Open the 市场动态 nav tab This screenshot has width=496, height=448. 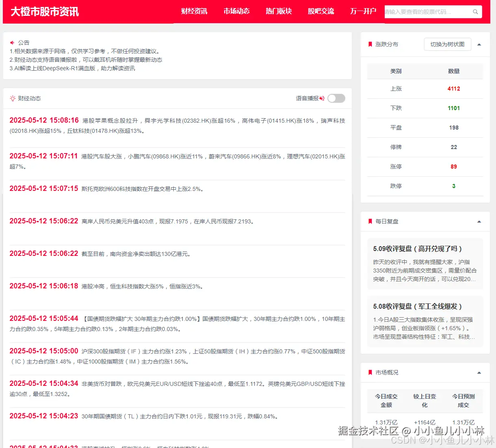point(236,11)
